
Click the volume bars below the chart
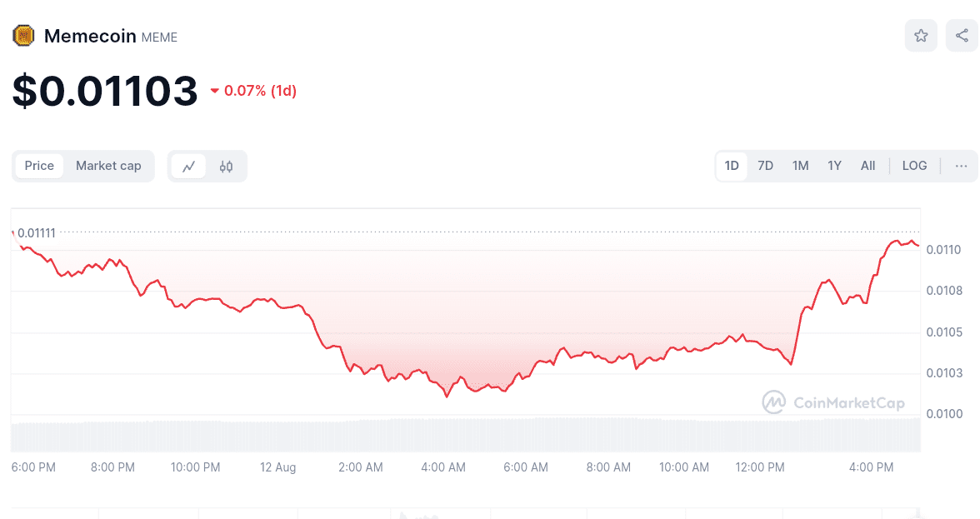click(x=467, y=434)
